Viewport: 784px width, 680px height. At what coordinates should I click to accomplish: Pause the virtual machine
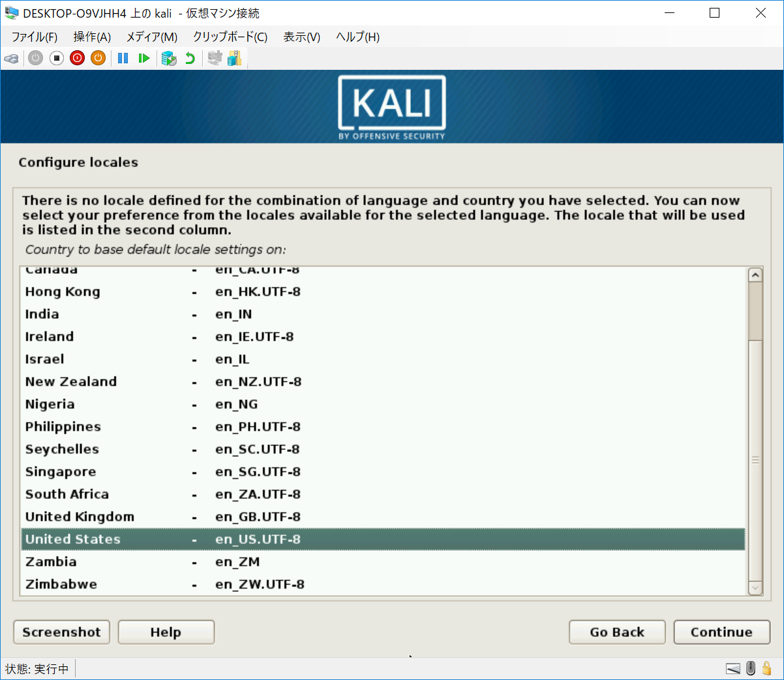tap(123, 58)
